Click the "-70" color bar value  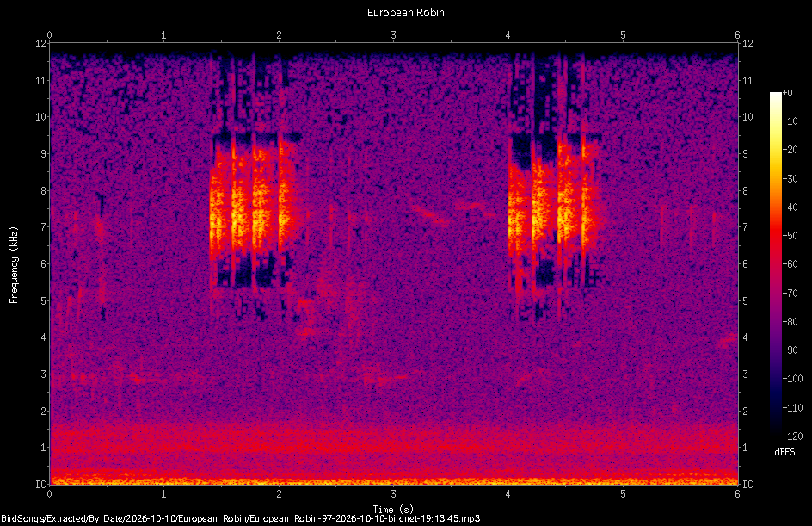(x=790, y=294)
